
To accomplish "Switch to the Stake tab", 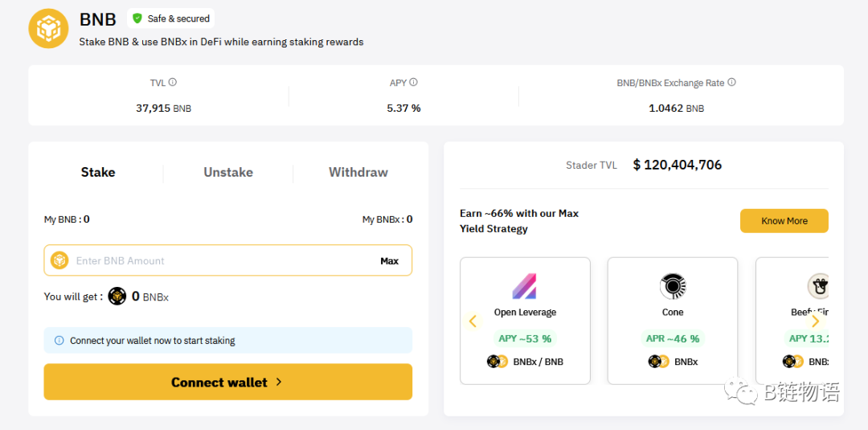I will coord(98,172).
